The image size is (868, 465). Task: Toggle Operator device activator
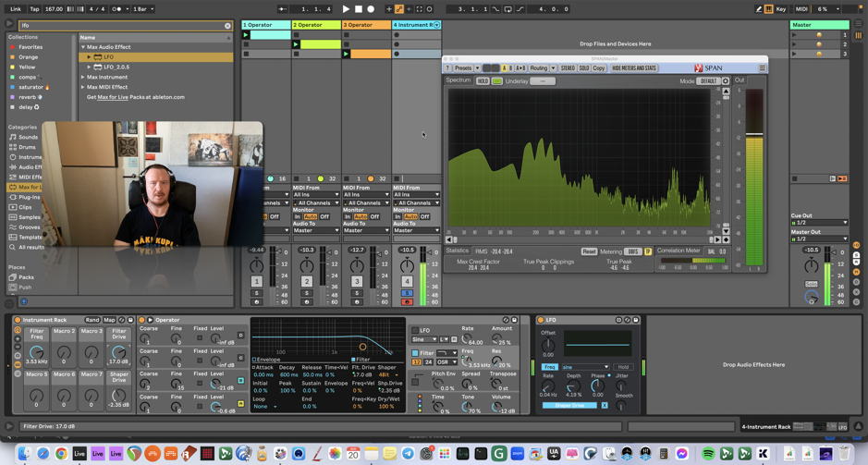click(x=141, y=320)
